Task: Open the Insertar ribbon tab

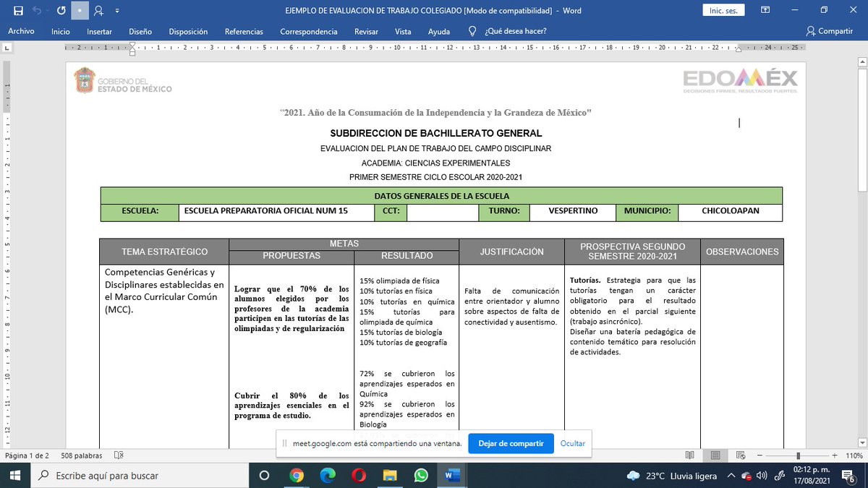Action: click(x=99, y=31)
